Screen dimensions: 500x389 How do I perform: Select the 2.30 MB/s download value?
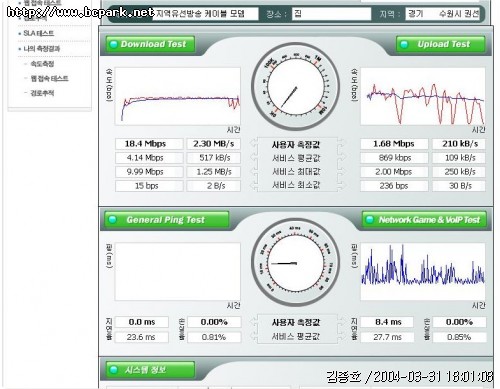coord(214,144)
